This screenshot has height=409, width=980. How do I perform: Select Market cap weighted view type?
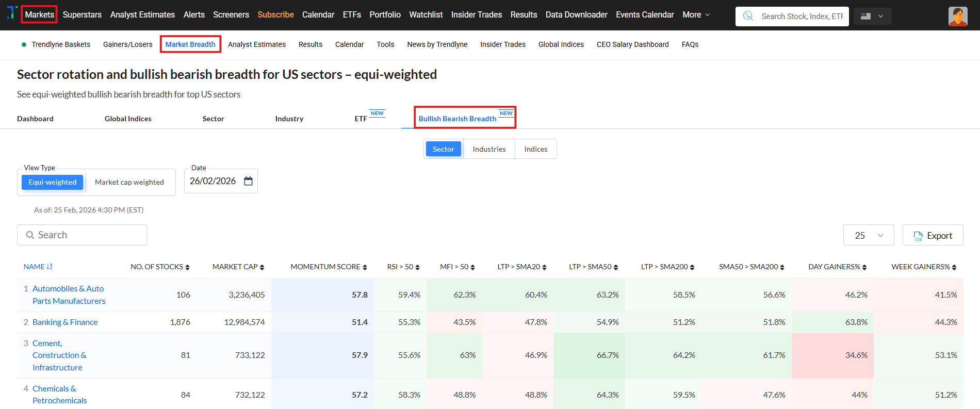pos(129,182)
